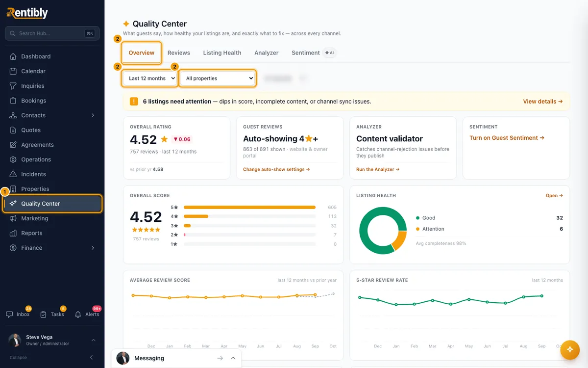
Task: Click Change auto-show settings link
Action: pos(276,169)
